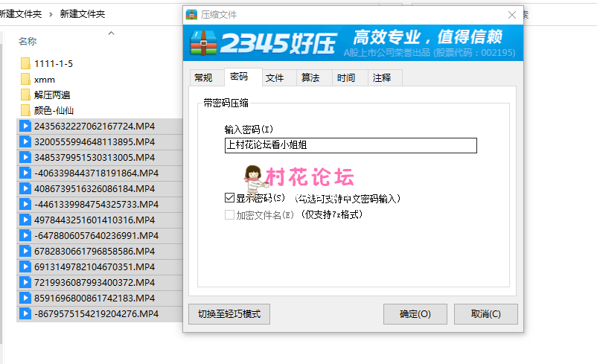Click video icon of 859169680086174​2183.MP4
Screen dimensions: 597x364
(25, 298)
